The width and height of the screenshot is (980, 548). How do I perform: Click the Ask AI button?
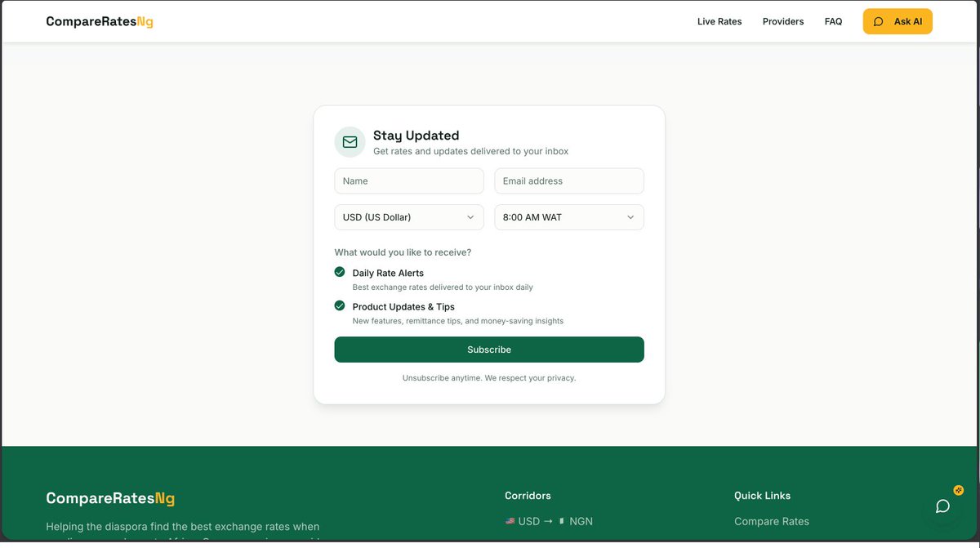point(898,21)
